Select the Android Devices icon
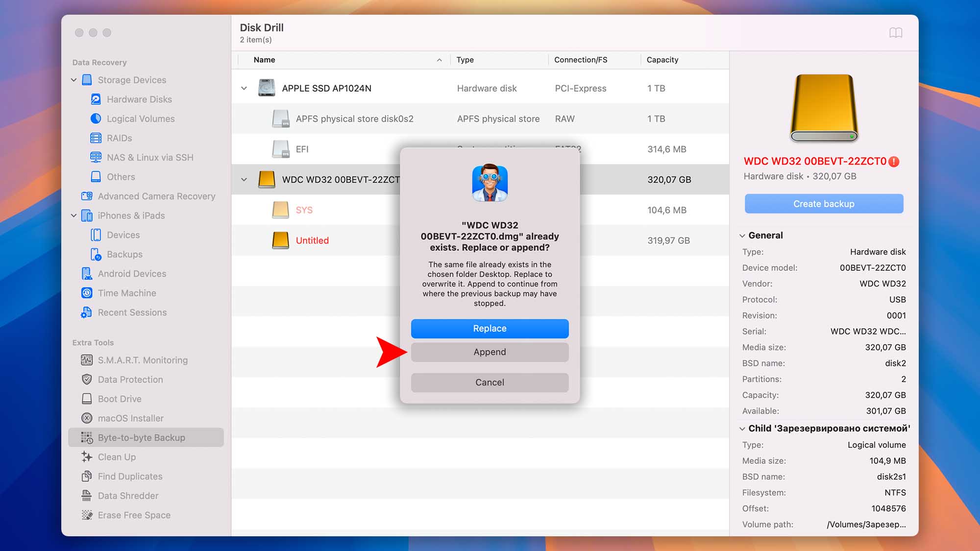This screenshot has width=980, height=551. tap(87, 274)
